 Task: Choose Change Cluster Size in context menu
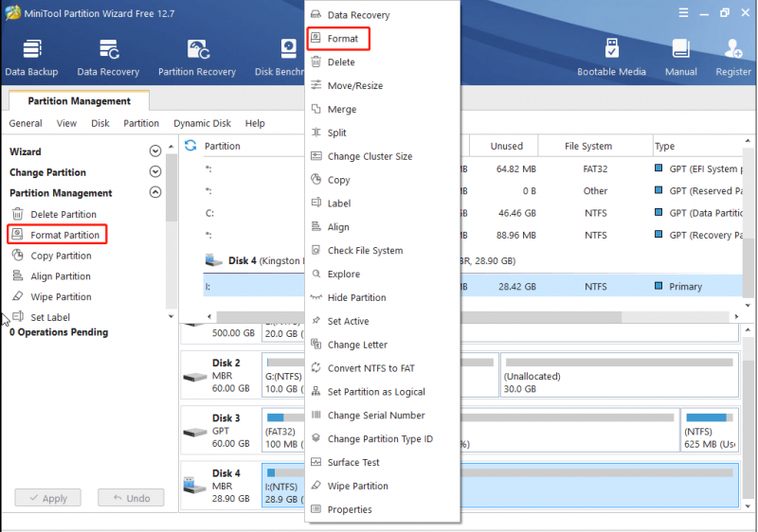point(382,156)
